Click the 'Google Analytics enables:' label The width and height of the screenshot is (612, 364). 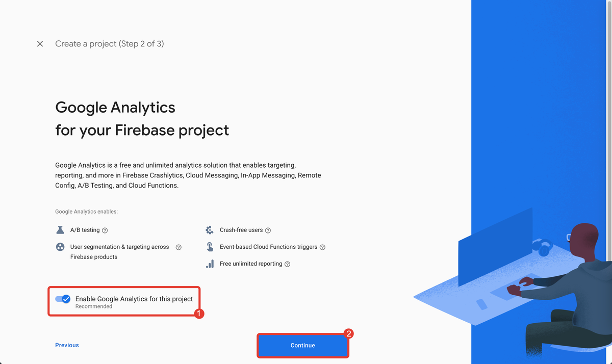coord(87,212)
